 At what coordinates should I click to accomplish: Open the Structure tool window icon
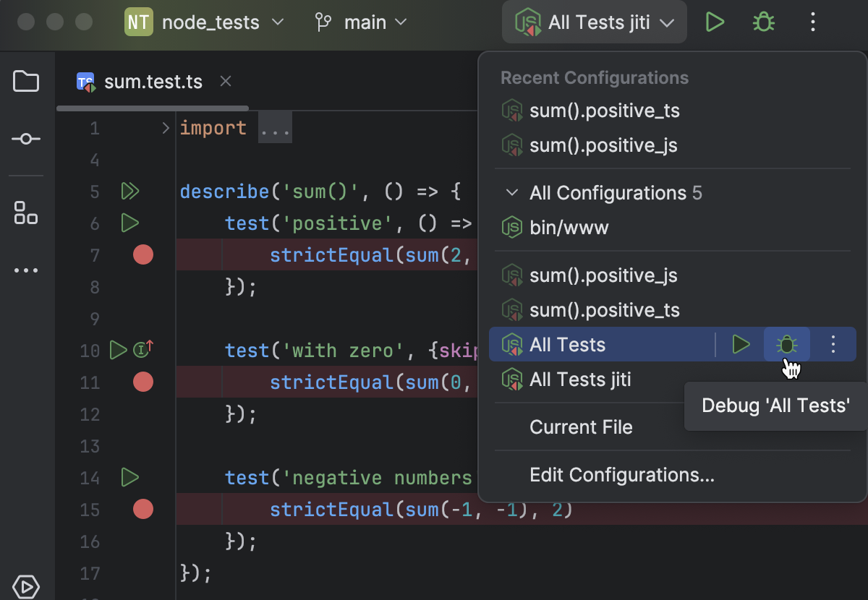(26, 213)
